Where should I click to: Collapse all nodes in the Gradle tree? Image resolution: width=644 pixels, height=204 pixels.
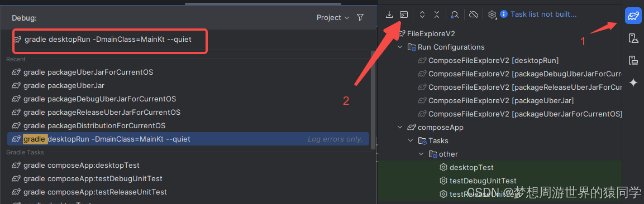[x=437, y=14]
